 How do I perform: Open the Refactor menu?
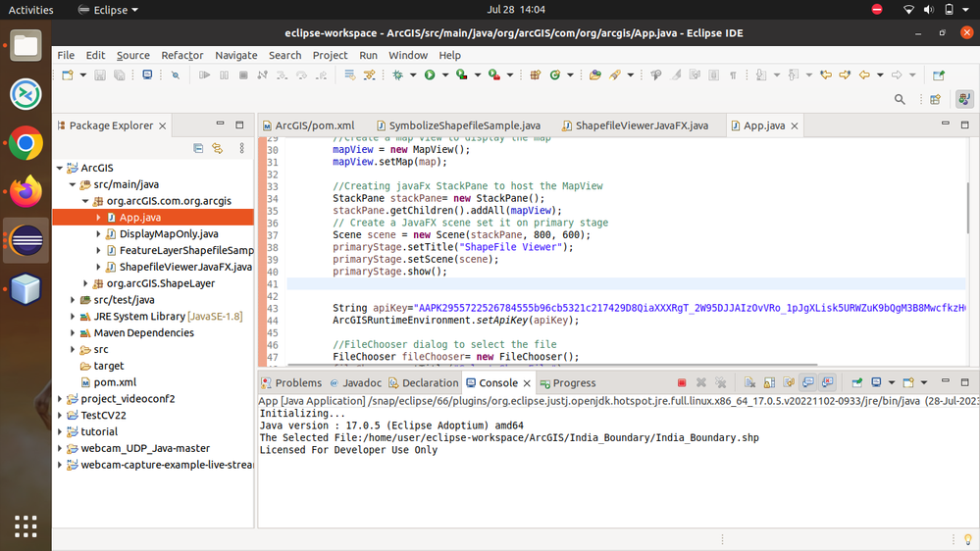pos(182,55)
